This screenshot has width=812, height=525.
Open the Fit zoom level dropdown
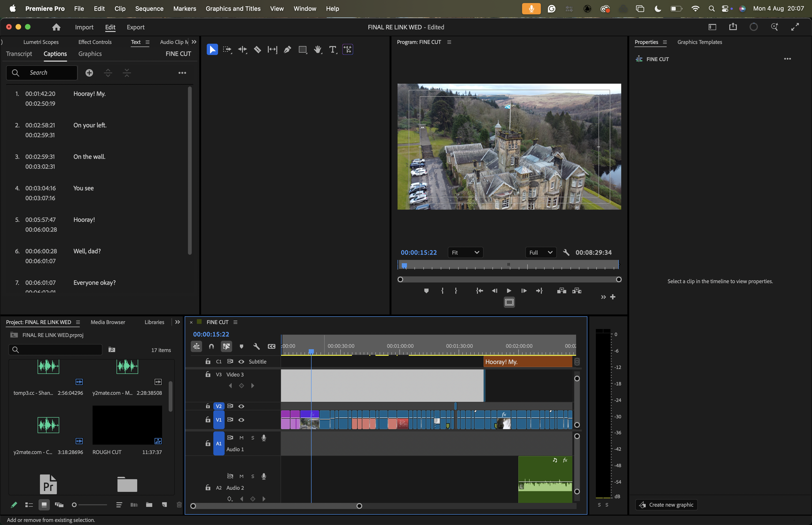(465, 253)
